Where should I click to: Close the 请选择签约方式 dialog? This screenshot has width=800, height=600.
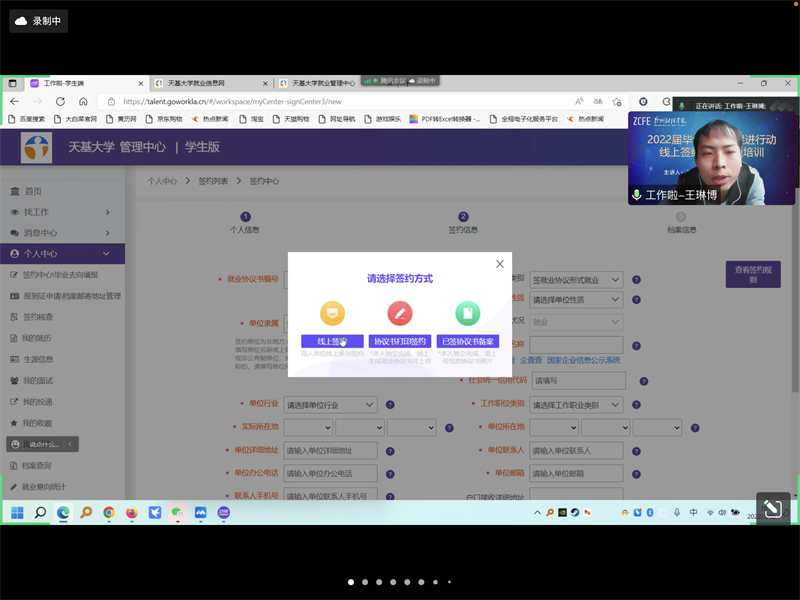coord(500,264)
